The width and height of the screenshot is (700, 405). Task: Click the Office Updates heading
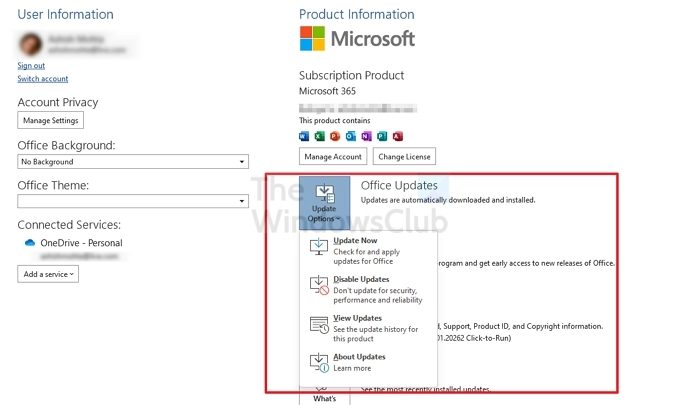399,185
